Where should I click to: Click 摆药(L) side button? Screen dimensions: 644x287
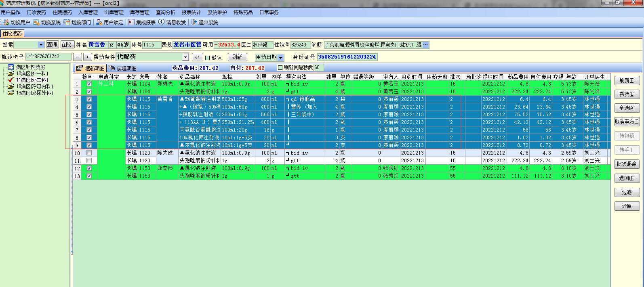[x=627, y=94]
